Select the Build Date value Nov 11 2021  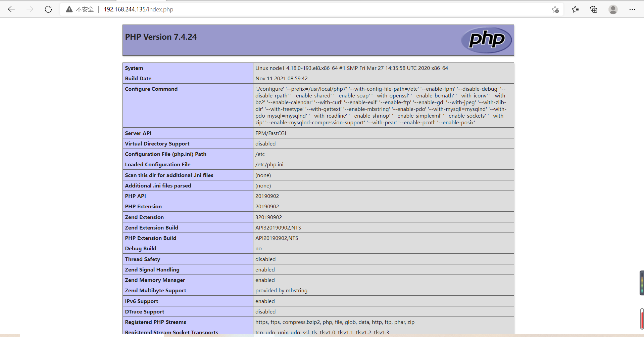coord(281,78)
